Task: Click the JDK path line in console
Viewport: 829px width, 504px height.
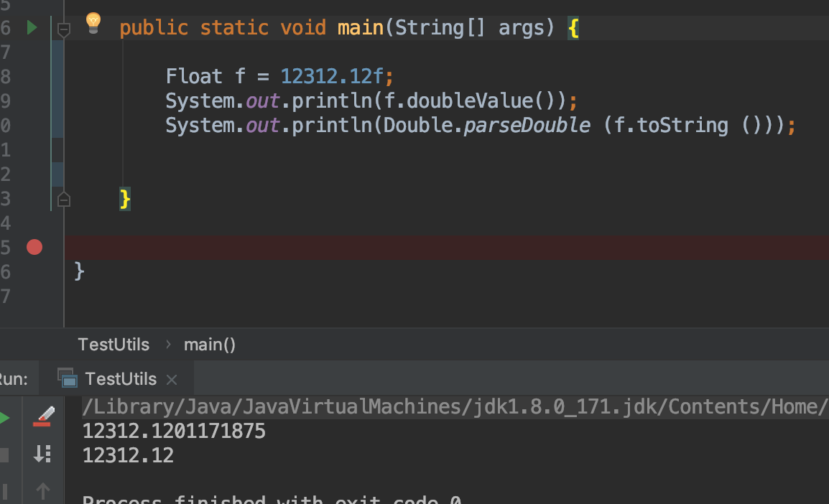Action: [455, 407]
